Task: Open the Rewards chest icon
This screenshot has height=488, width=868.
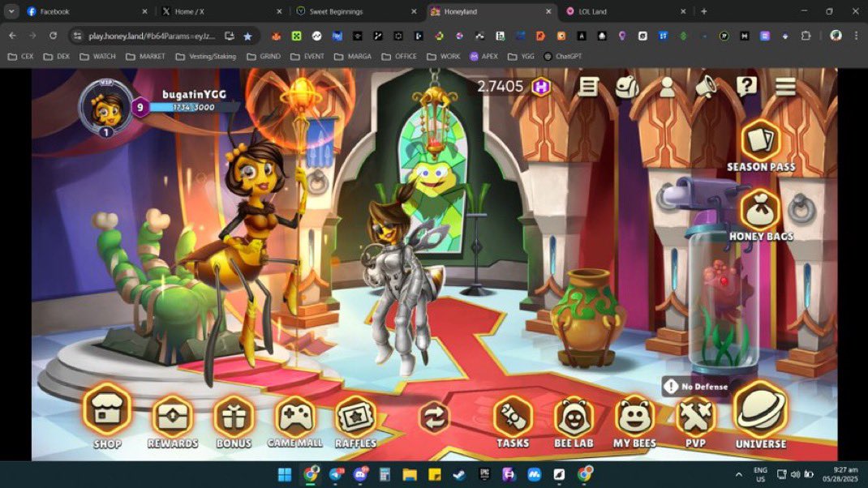Action: (173, 422)
